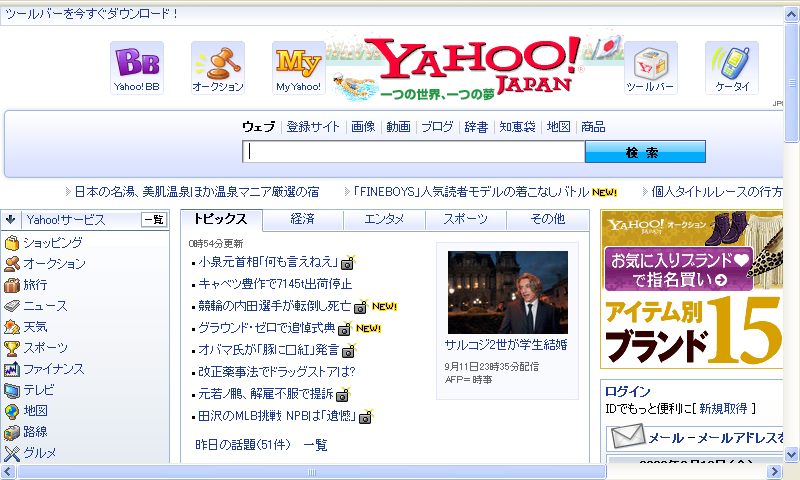The height and width of the screenshot is (480, 800).
Task: Open the 新規取得 ID link
Action: [723, 409]
